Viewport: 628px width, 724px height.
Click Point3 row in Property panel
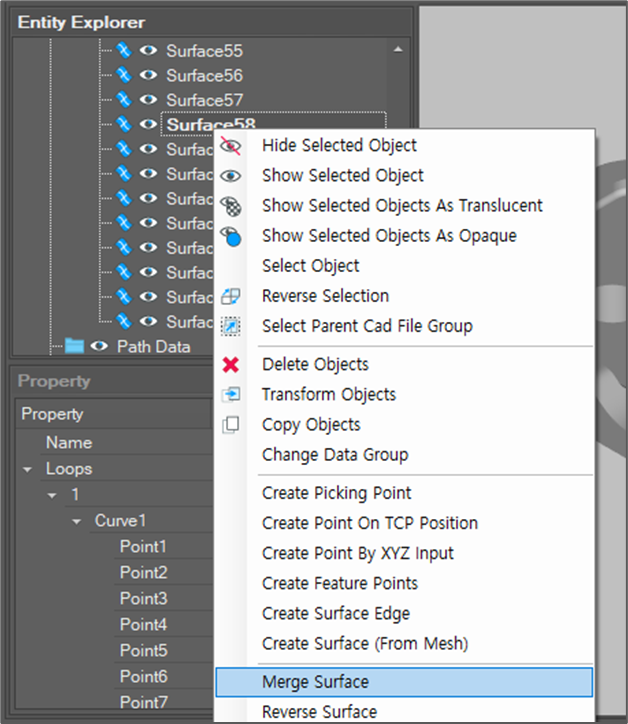143,598
